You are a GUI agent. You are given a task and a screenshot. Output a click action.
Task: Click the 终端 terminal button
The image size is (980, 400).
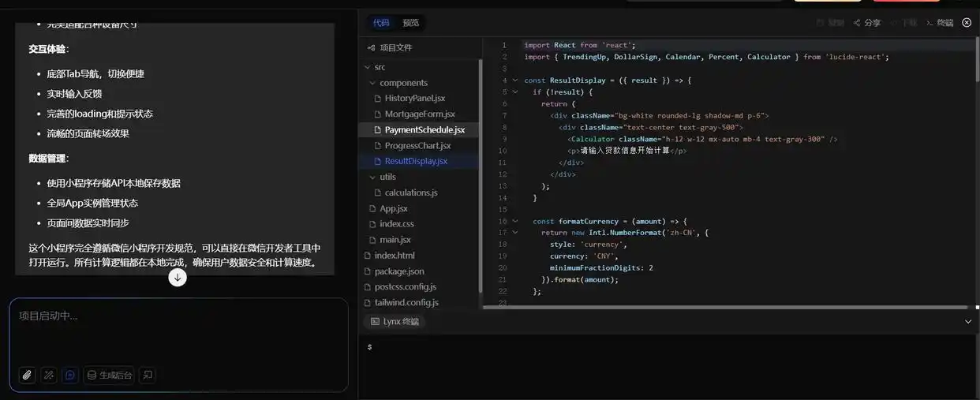(940, 23)
